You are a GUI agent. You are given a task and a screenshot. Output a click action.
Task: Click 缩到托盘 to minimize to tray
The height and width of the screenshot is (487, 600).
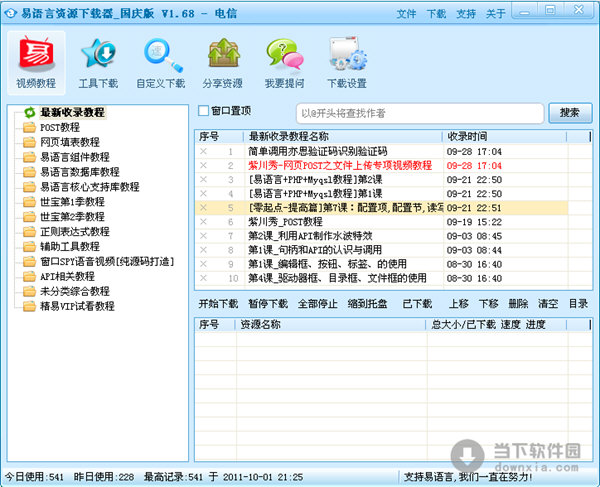[x=368, y=304]
